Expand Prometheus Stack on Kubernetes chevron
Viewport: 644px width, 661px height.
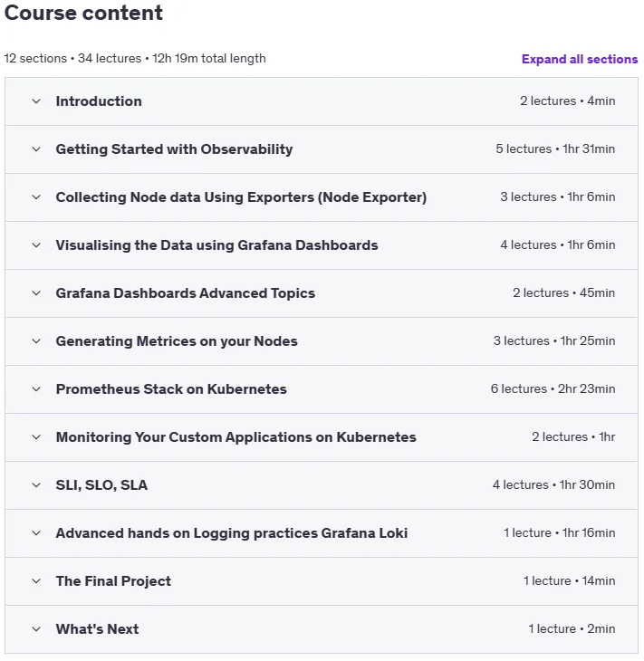tap(36, 389)
